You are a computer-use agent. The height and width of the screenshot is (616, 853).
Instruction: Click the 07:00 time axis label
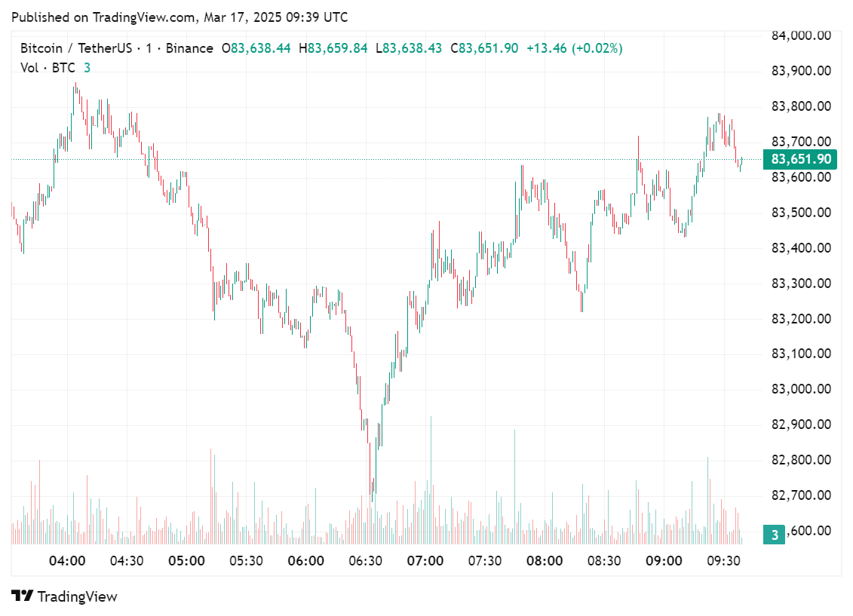coord(425,561)
